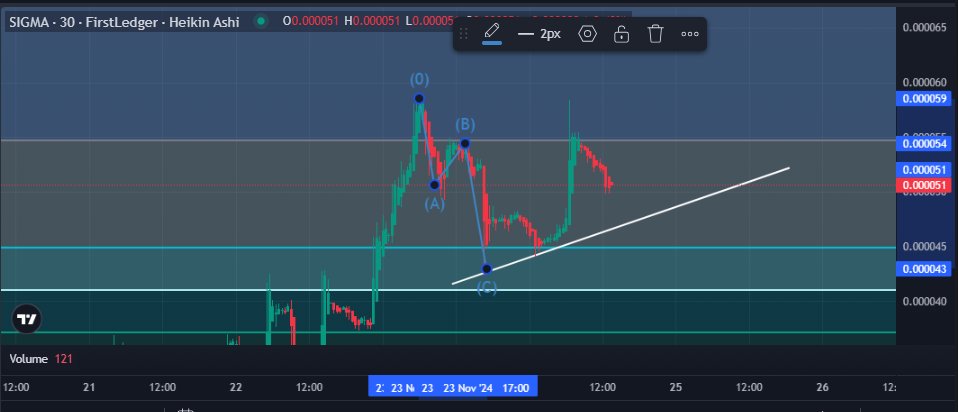Click the high price H0.000051 value

(x=372, y=21)
